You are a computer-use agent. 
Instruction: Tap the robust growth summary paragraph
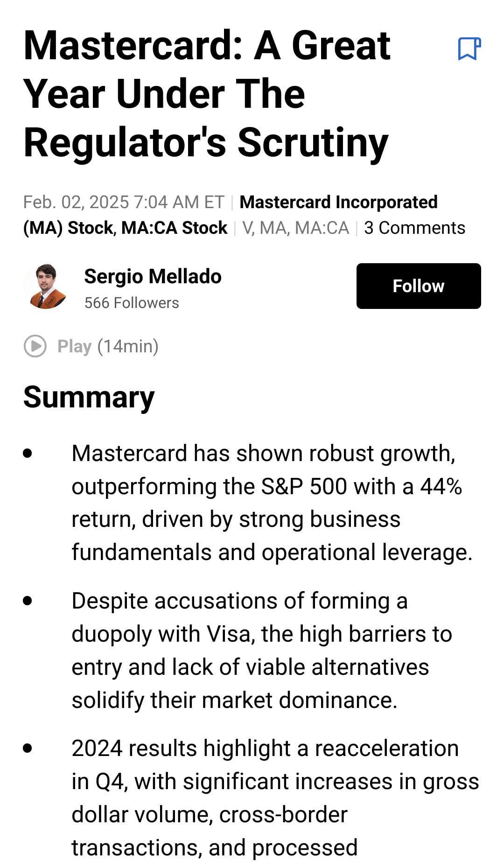[271, 503]
